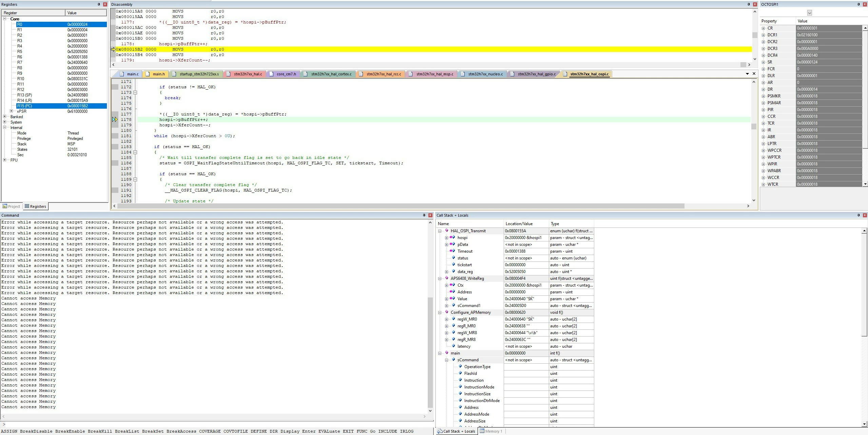The height and width of the screenshot is (435, 868).
Task: Close the Registers panel
Action: pos(105,4)
